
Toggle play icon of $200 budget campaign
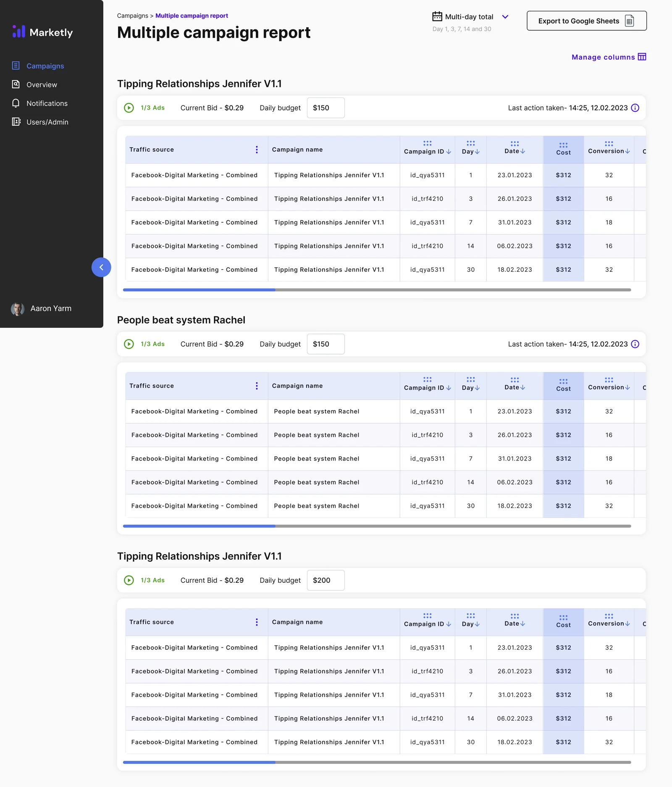pos(129,580)
